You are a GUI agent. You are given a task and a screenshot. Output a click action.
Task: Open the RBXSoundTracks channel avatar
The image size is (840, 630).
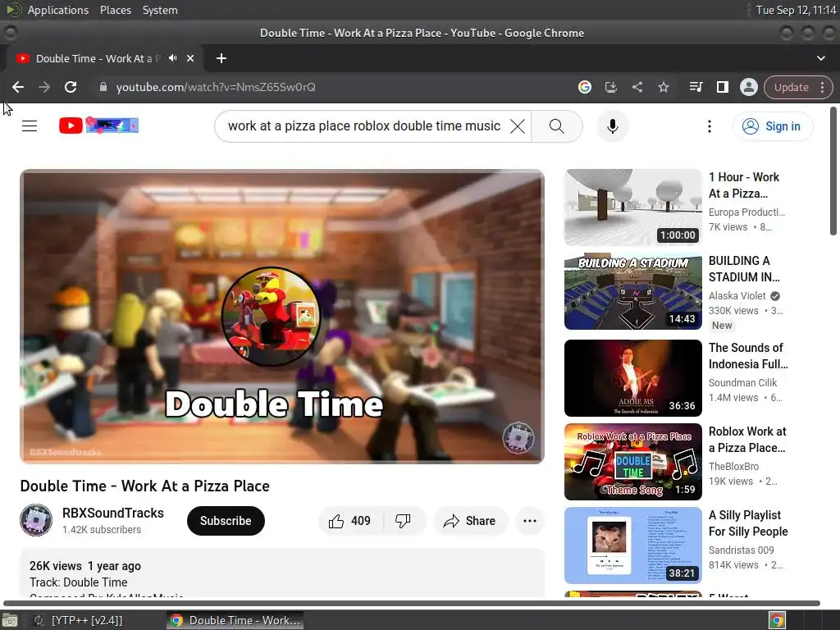(x=36, y=519)
